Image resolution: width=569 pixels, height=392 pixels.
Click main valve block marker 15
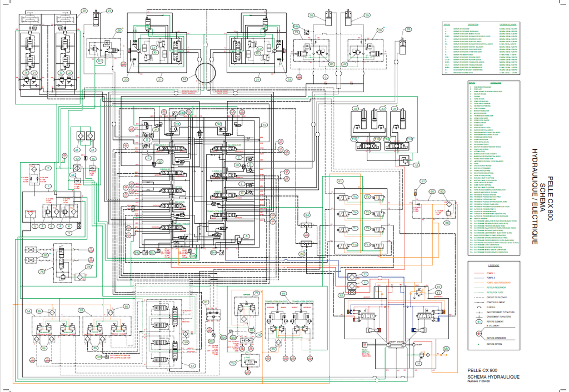click(x=264, y=125)
